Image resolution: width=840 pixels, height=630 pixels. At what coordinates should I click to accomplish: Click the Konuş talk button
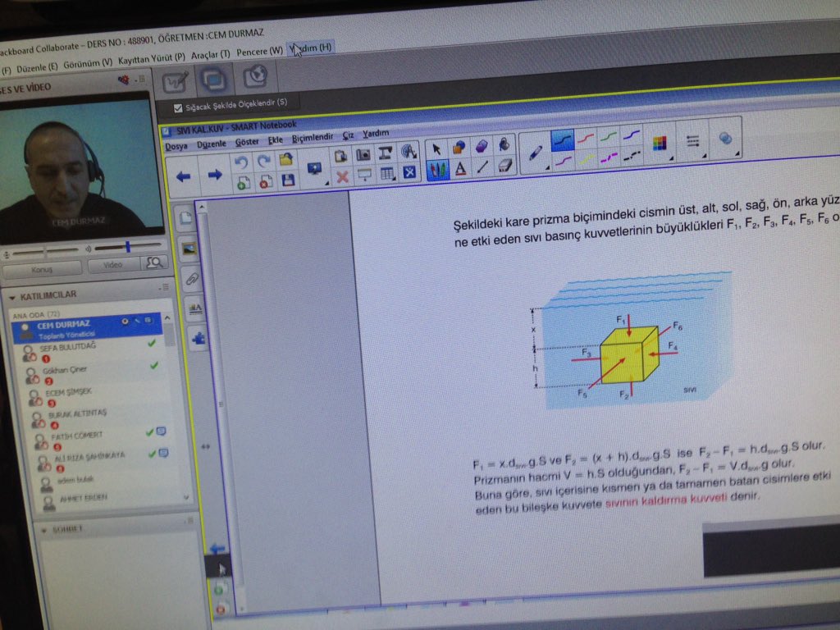43,269
